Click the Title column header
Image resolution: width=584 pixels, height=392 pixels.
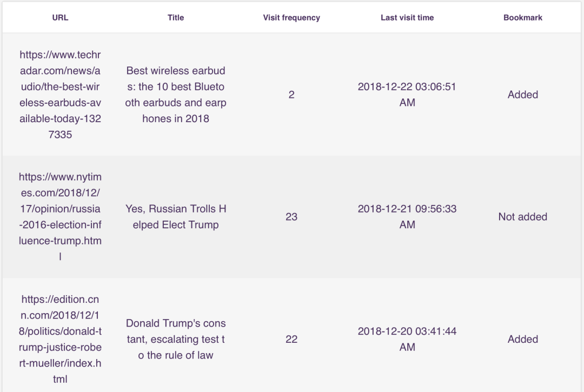click(175, 17)
